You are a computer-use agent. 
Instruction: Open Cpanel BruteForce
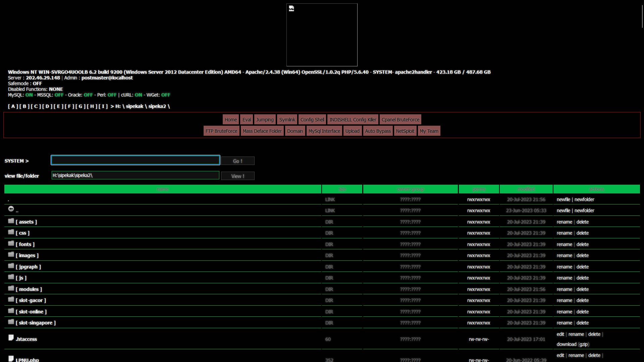400,120
